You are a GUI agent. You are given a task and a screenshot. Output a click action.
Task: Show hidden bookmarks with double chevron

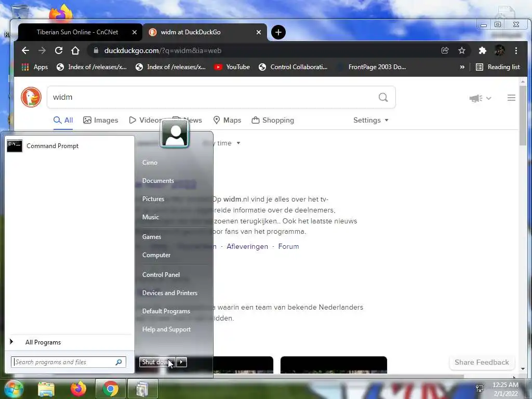pos(462,67)
